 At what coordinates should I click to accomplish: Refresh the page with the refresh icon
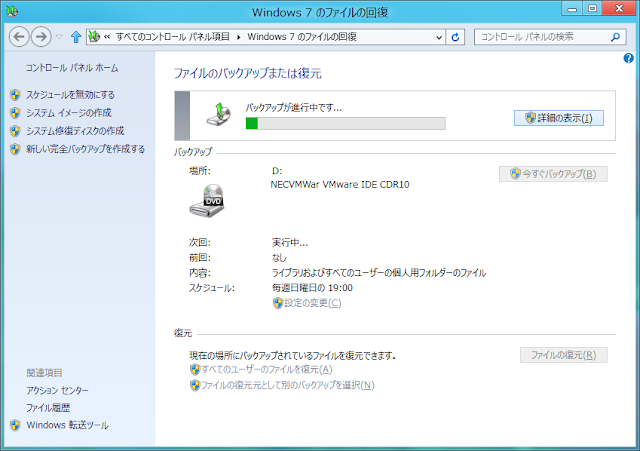point(455,37)
